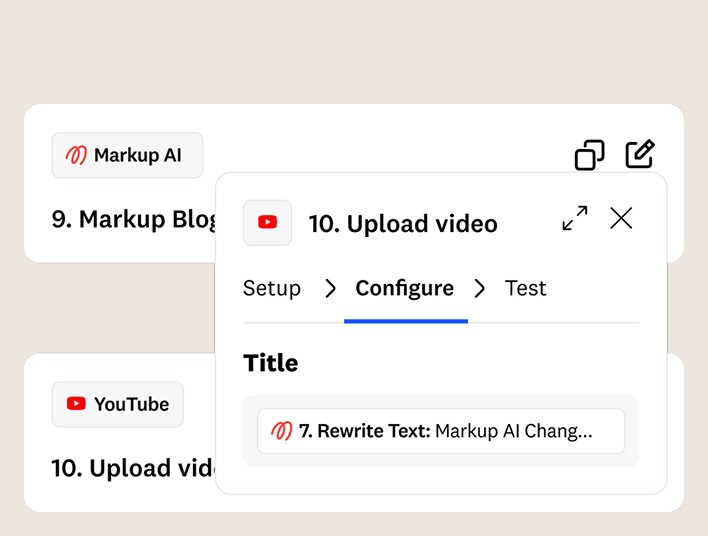Expand the Upload video panel to full size

click(x=575, y=218)
